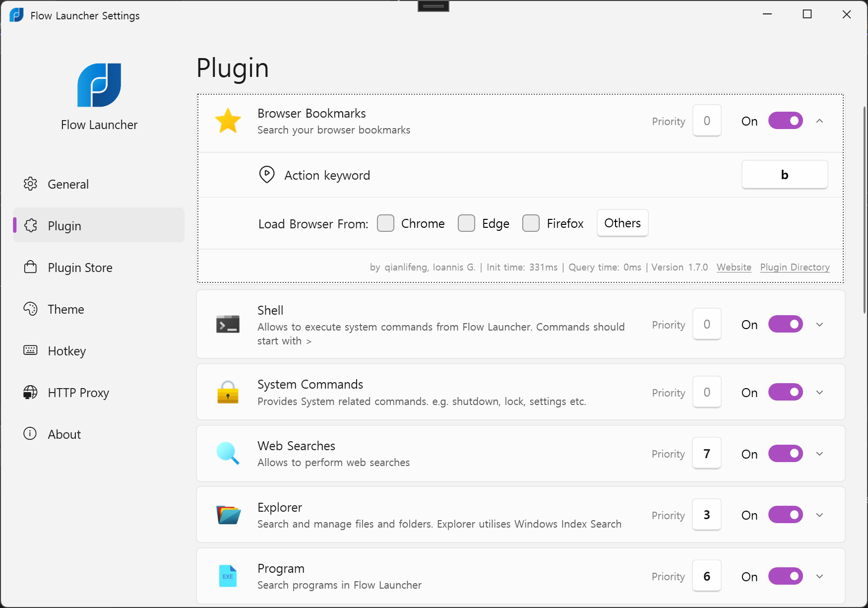Expand the Web Searches plugin chevron

point(819,454)
